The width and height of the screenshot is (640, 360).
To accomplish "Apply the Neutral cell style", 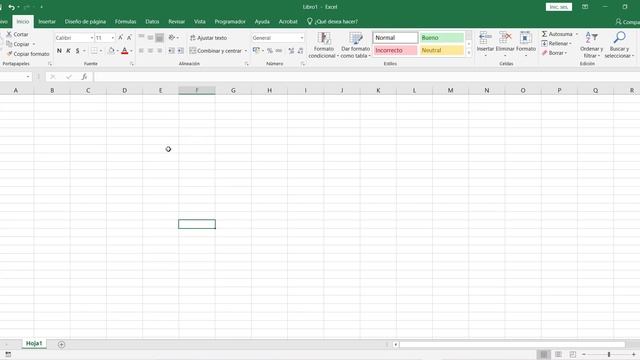I will click(x=442, y=50).
